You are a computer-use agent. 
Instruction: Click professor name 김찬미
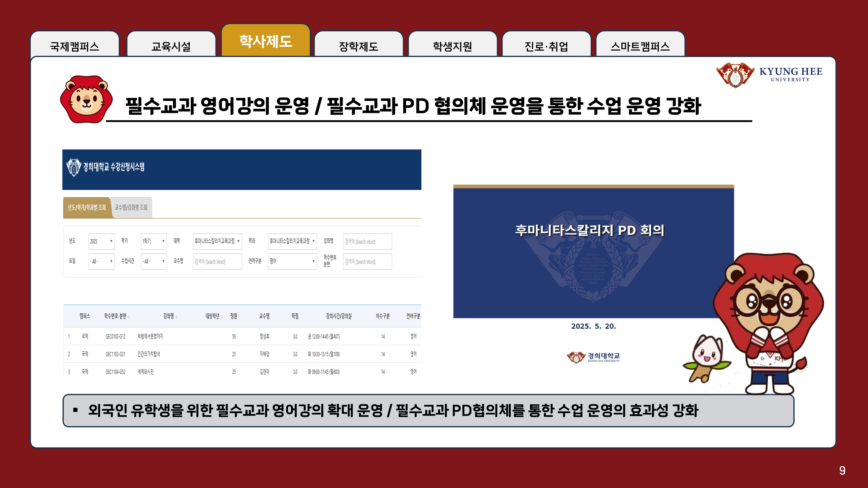click(x=264, y=372)
